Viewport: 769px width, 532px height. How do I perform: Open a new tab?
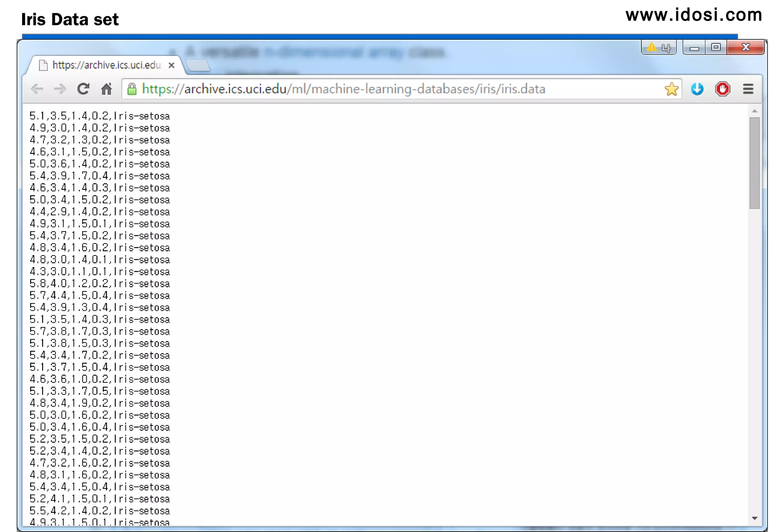tap(198, 66)
